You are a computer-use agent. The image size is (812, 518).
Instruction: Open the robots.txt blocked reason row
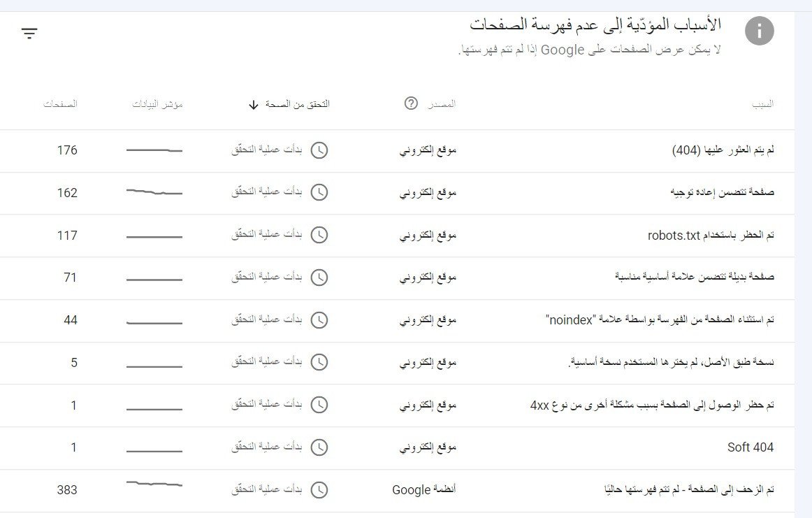(x=711, y=236)
